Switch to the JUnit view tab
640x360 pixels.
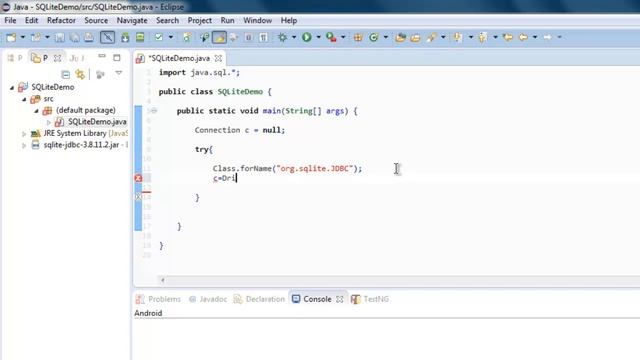[77, 58]
